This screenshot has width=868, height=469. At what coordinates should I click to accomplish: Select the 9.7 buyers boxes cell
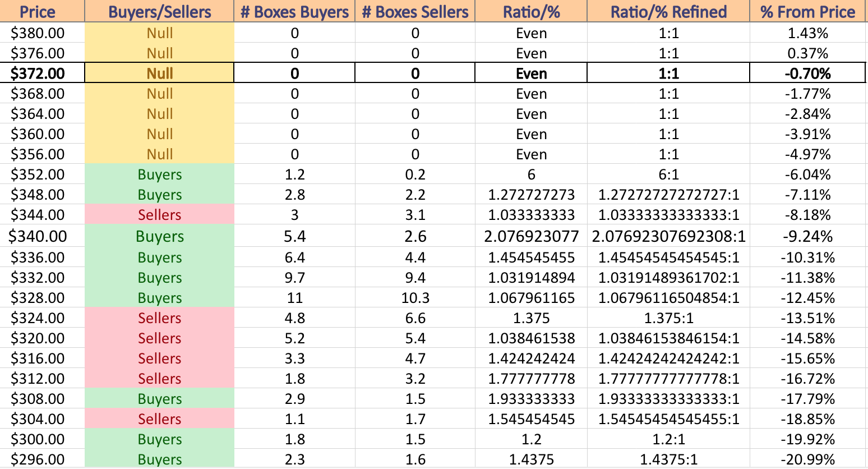coord(294,278)
